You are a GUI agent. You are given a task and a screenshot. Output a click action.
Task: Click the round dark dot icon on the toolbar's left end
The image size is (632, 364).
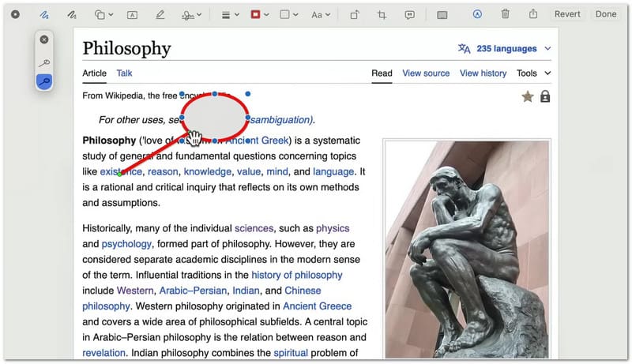(x=15, y=14)
